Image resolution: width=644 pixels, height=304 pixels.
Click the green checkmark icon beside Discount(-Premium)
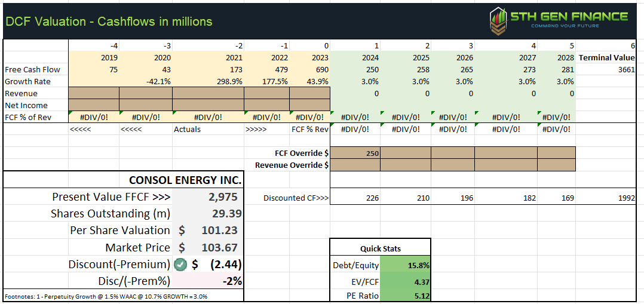[180, 265]
